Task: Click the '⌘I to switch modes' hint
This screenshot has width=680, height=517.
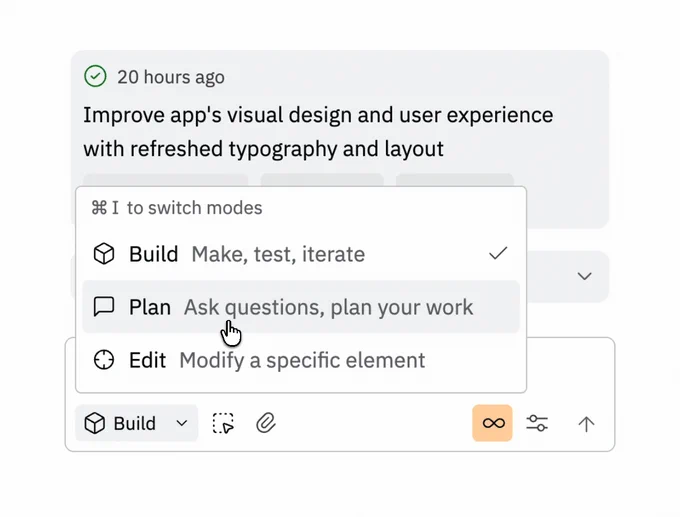Action: (x=177, y=208)
